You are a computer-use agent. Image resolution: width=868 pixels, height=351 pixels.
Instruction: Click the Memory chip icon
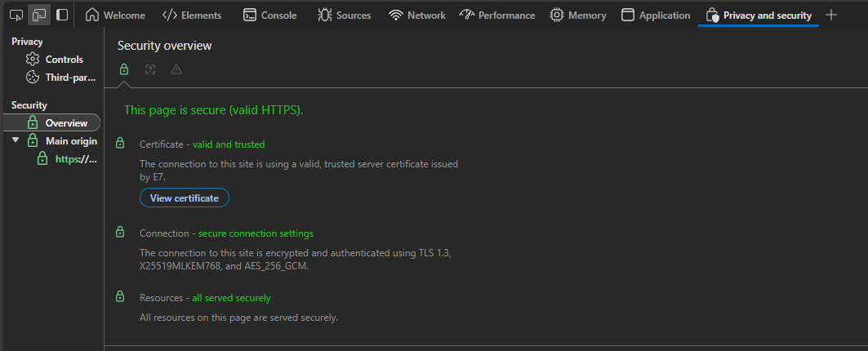tap(557, 15)
